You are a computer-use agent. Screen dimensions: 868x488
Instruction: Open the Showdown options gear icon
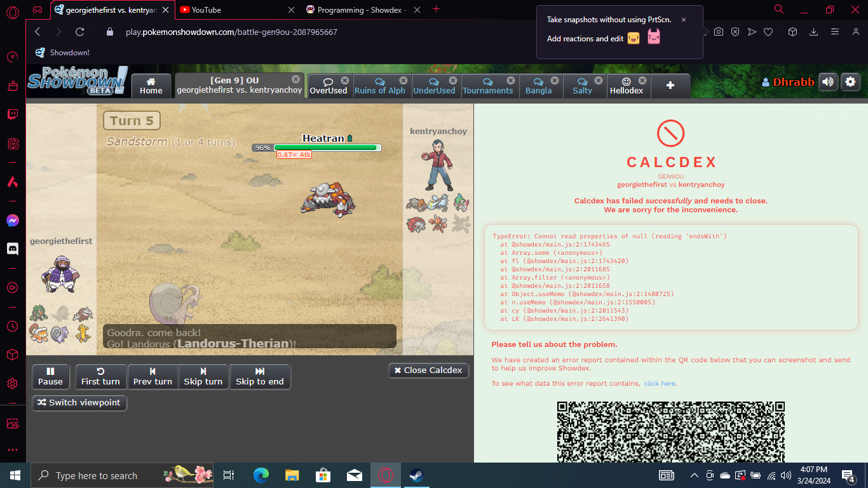point(850,82)
